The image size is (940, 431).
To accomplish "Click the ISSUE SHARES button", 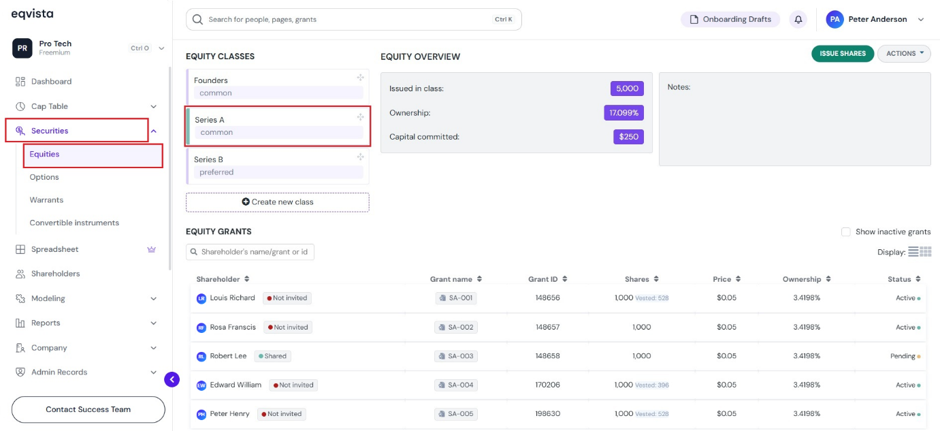I will 843,53.
